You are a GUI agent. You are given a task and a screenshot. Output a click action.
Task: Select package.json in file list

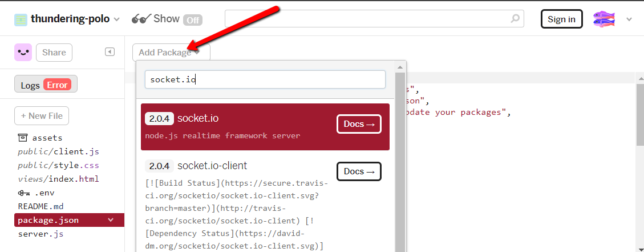69,220
